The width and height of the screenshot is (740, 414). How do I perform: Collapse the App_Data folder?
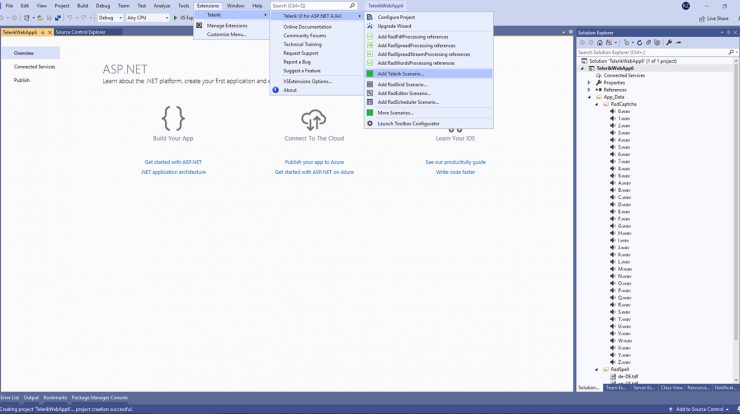(x=589, y=97)
